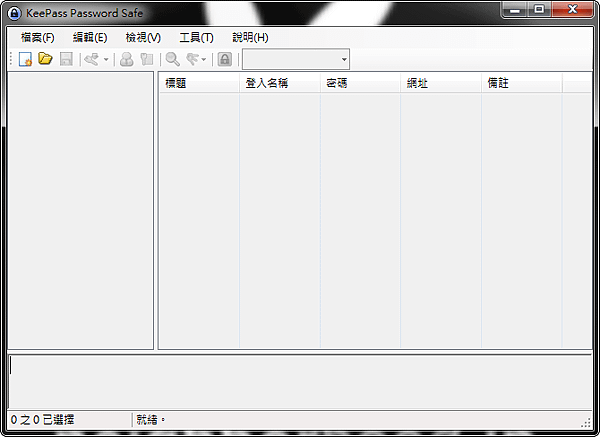Click the KeePass lock title bar icon

coord(15,14)
